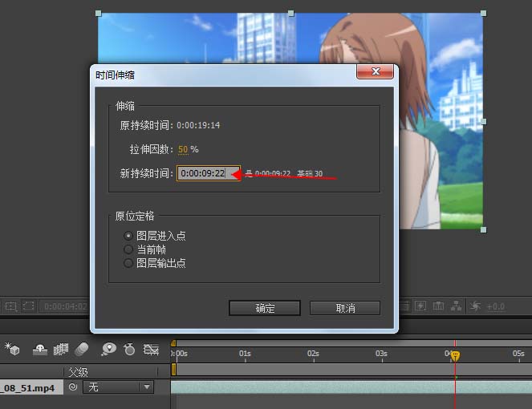This screenshot has width=532, height=409.
Task: Click the 父级 column header
Action: [78, 372]
